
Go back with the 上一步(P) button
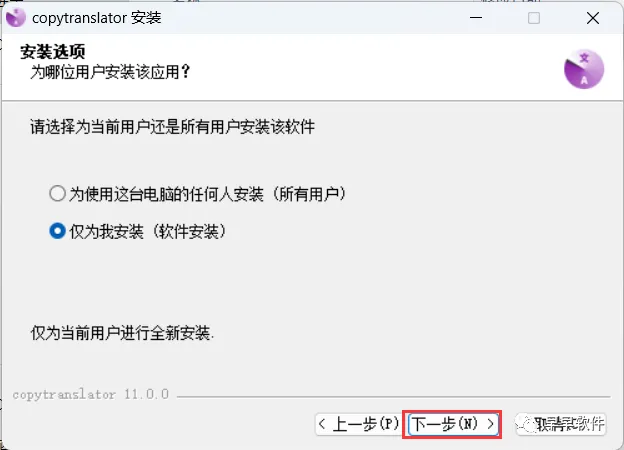tap(358, 424)
